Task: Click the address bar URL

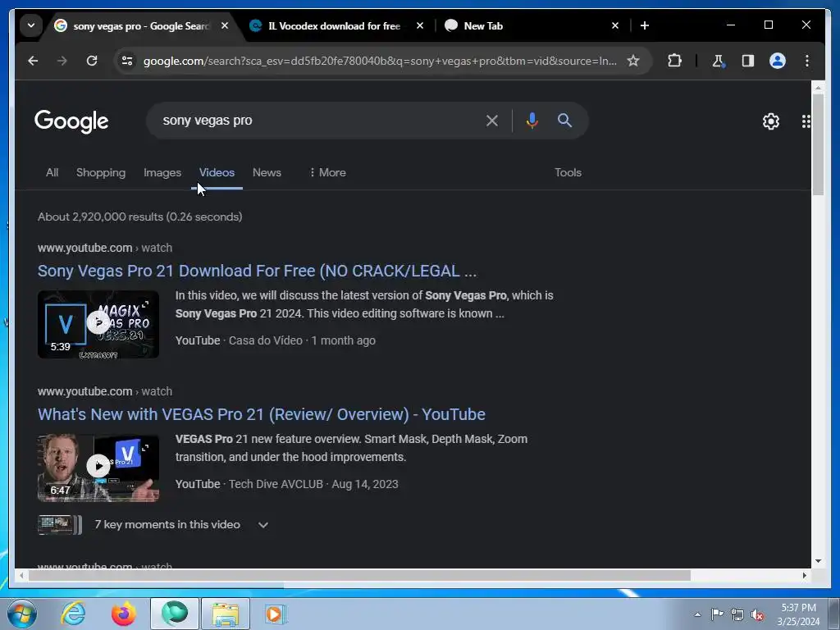Action: tap(379, 61)
